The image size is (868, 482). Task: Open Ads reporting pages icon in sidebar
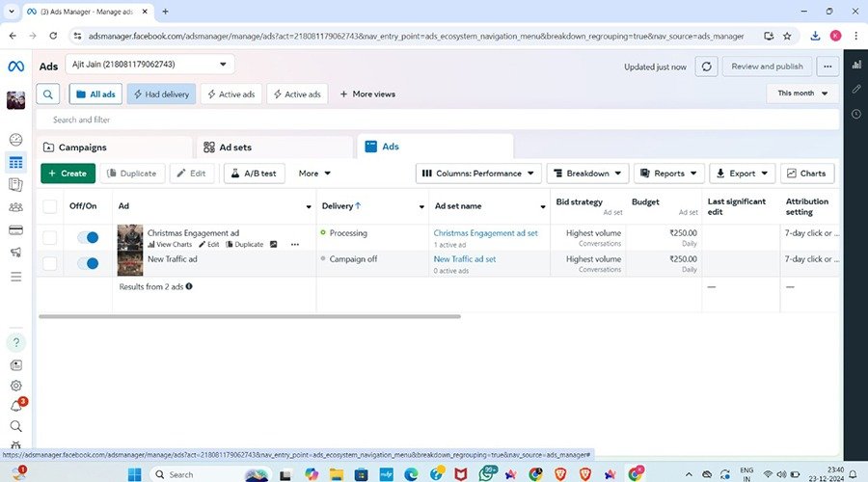point(16,185)
